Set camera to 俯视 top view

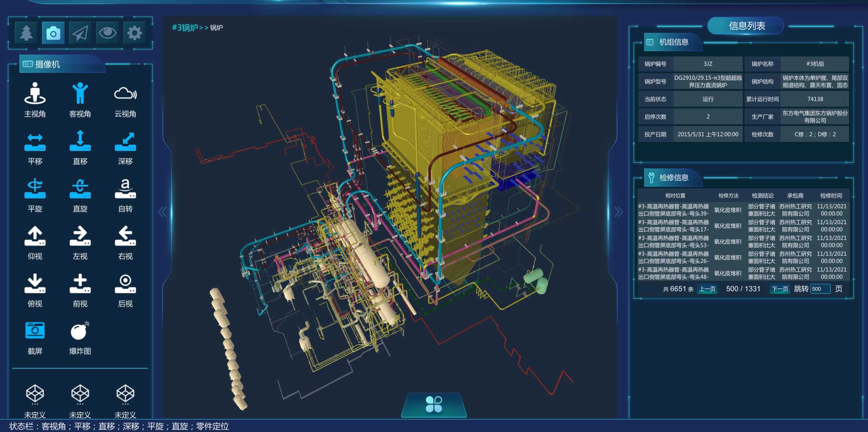tap(35, 284)
